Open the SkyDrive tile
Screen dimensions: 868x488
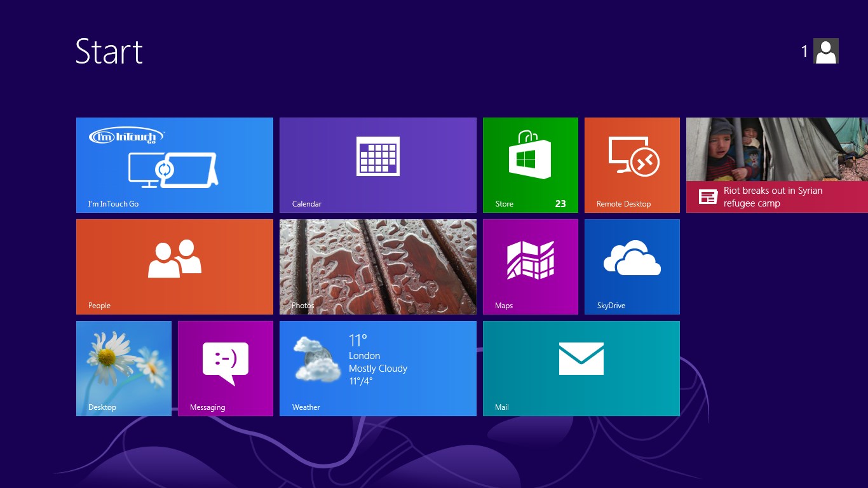[632, 267]
